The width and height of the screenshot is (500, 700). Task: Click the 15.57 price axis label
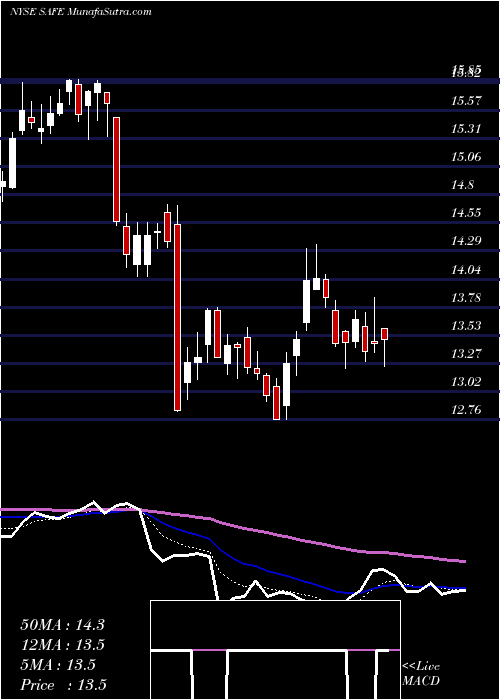click(466, 101)
